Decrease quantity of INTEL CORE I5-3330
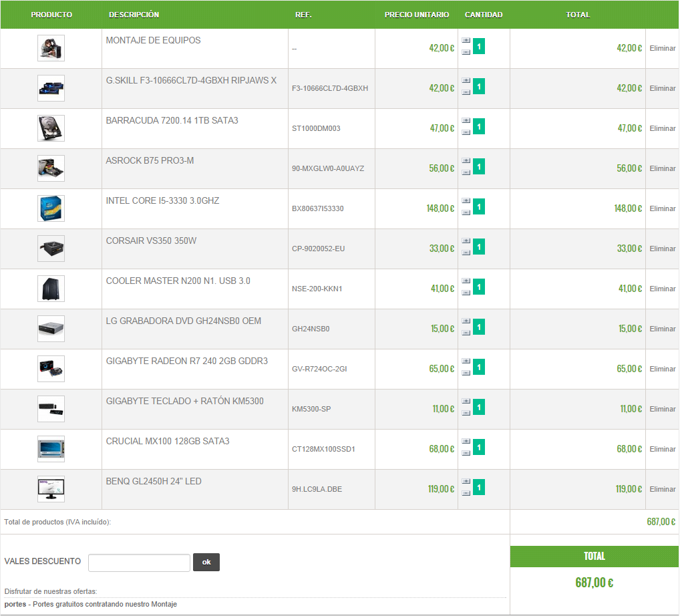This screenshot has width=680, height=616. [x=466, y=212]
